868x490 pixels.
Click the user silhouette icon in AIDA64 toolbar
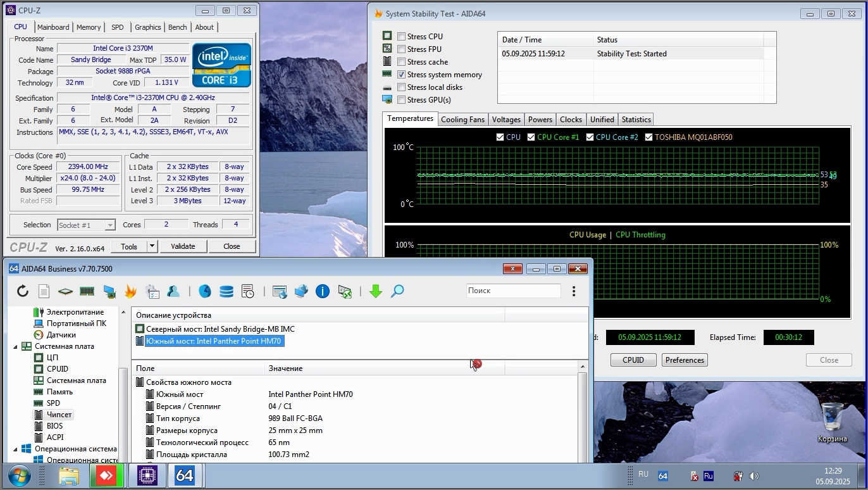click(173, 291)
